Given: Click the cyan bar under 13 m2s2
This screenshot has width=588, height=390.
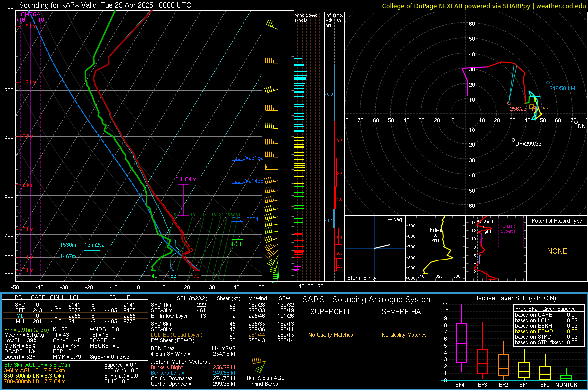Looking at the screenshot, I should (x=92, y=250).
